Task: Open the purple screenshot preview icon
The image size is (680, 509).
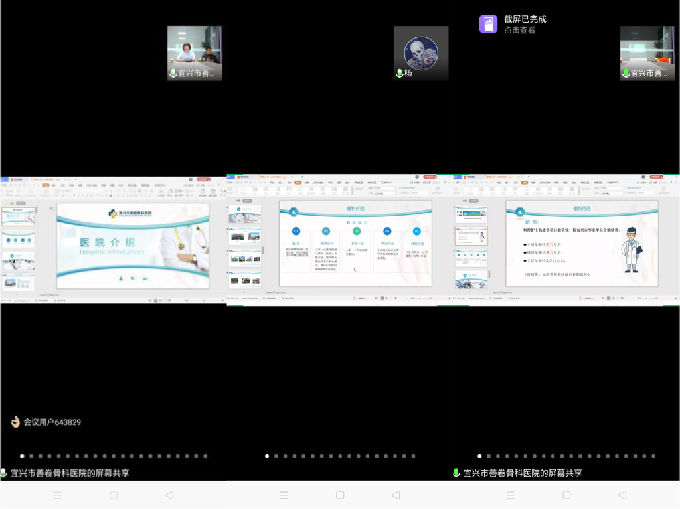Action: click(488, 24)
